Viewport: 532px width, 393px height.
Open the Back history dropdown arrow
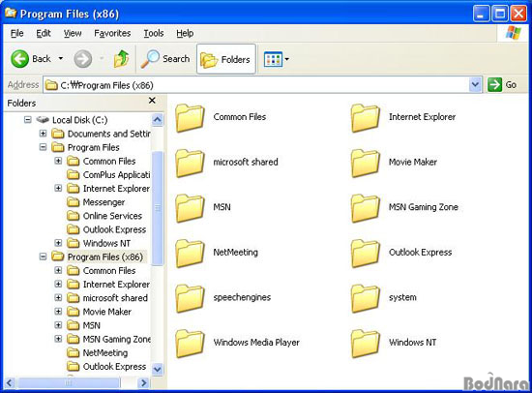[60, 59]
